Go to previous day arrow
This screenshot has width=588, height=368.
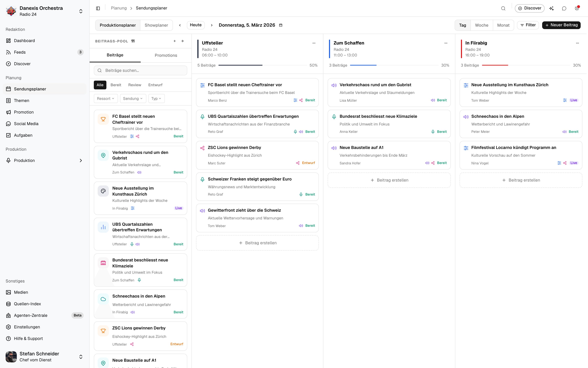(x=180, y=25)
